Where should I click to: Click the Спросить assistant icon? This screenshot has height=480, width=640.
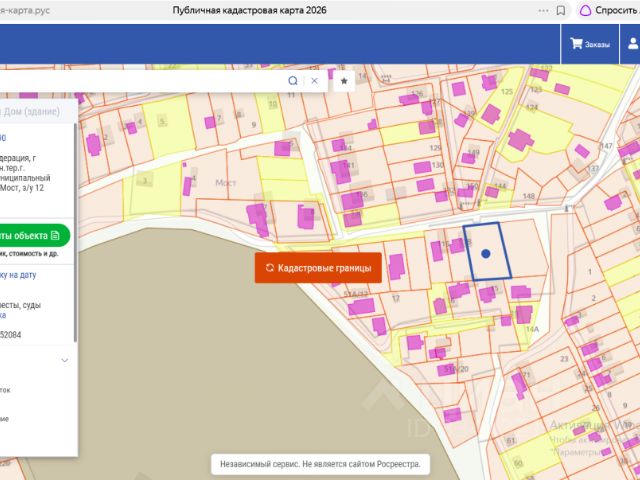click(x=586, y=11)
